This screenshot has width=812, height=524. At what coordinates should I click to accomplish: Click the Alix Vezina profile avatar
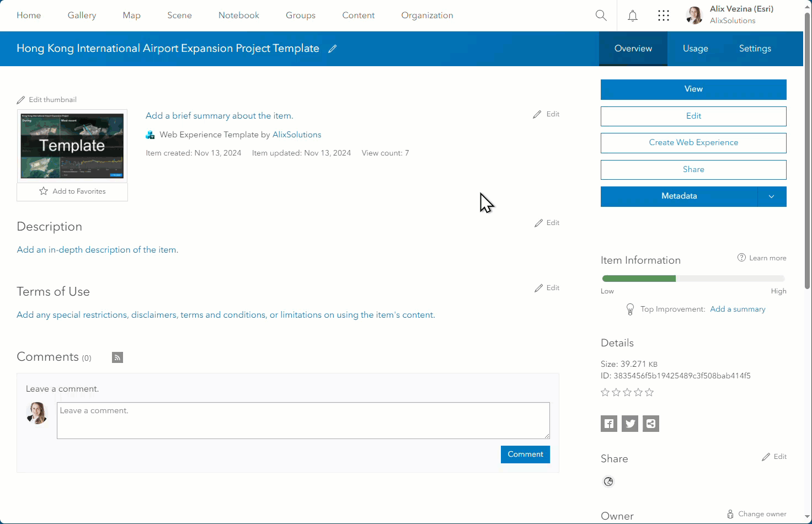coord(695,15)
